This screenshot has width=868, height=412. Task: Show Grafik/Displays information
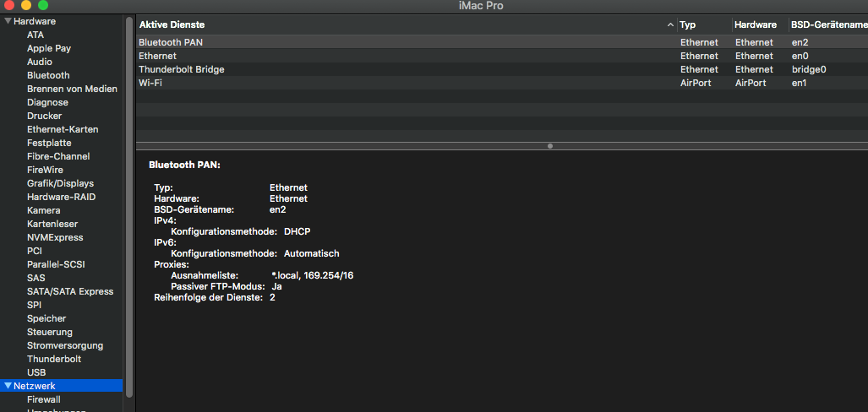(x=60, y=183)
